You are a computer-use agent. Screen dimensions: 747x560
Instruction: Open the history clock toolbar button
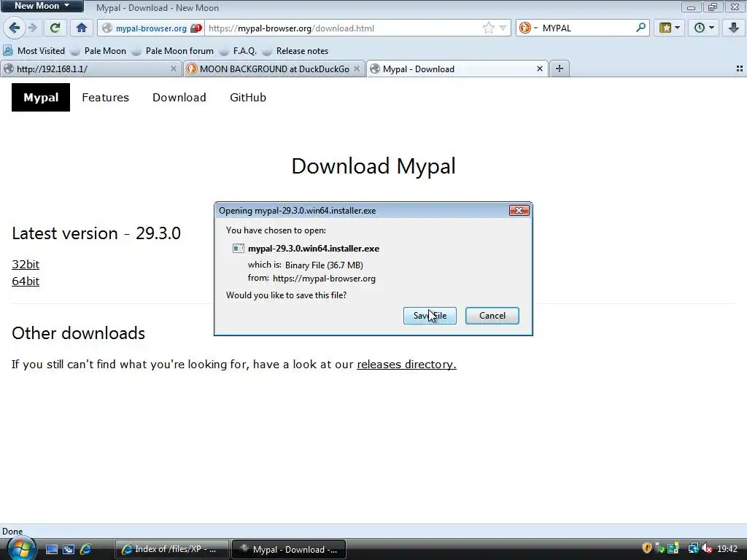pos(704,28)
